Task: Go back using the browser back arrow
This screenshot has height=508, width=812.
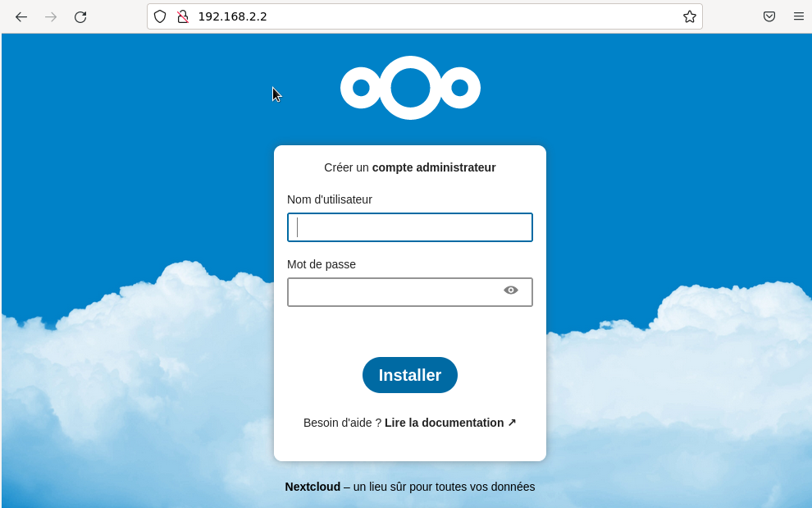Action: (21, 17)
